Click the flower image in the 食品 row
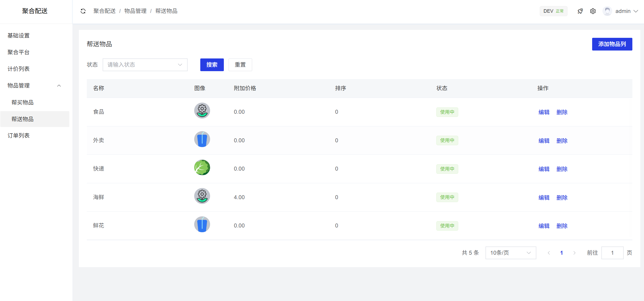 [202, 111]
